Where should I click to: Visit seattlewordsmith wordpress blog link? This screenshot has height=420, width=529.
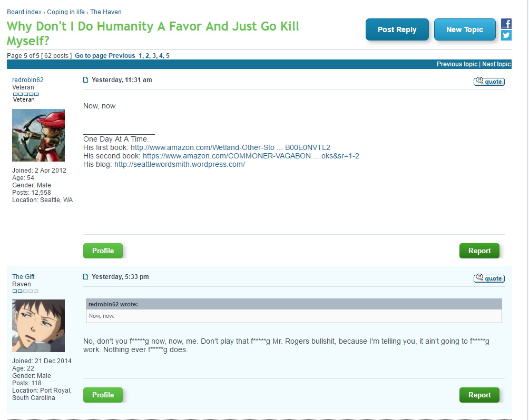point(180,165)
